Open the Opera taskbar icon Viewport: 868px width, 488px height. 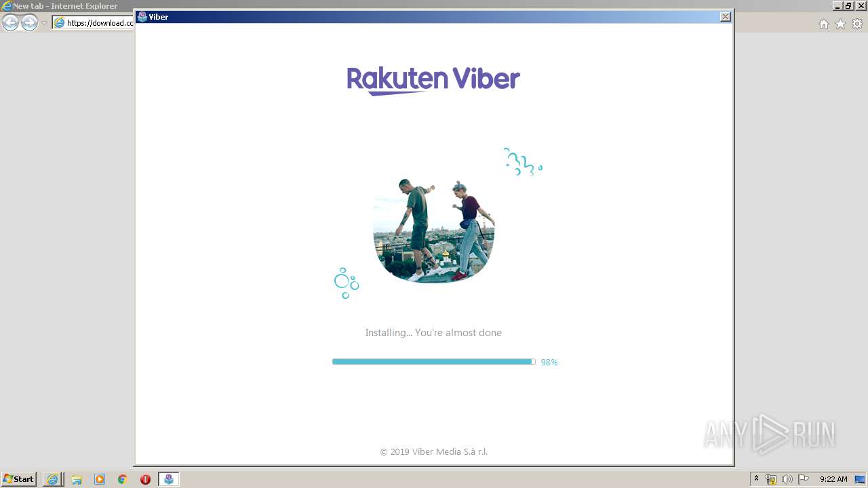point(145,479)
